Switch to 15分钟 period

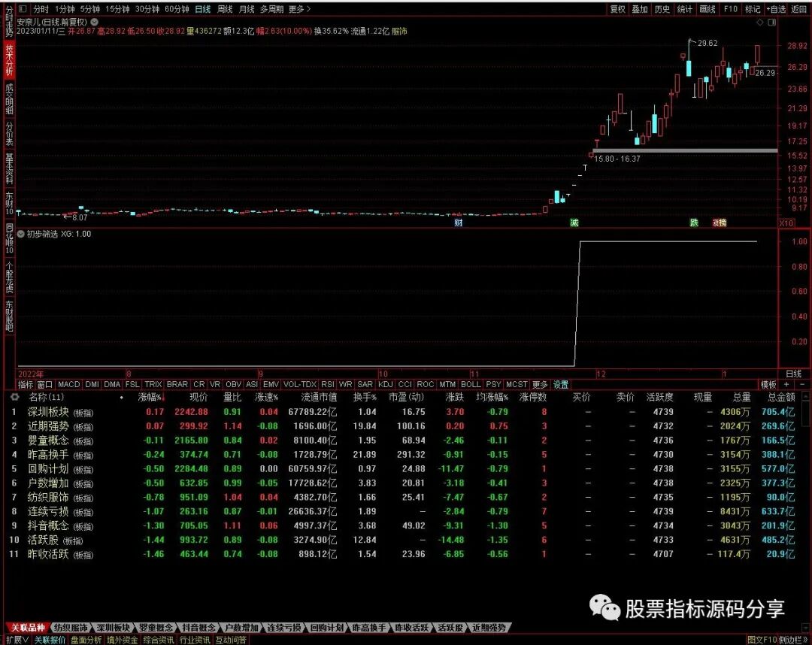[x=117, y=9]
